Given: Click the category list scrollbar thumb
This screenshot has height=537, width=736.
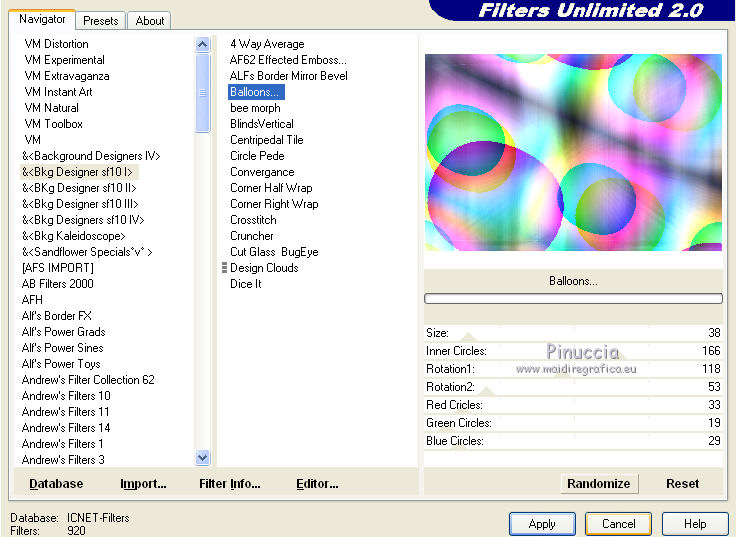Looking at the screenshot, I should pyautogui.click(x=202, y=93).
